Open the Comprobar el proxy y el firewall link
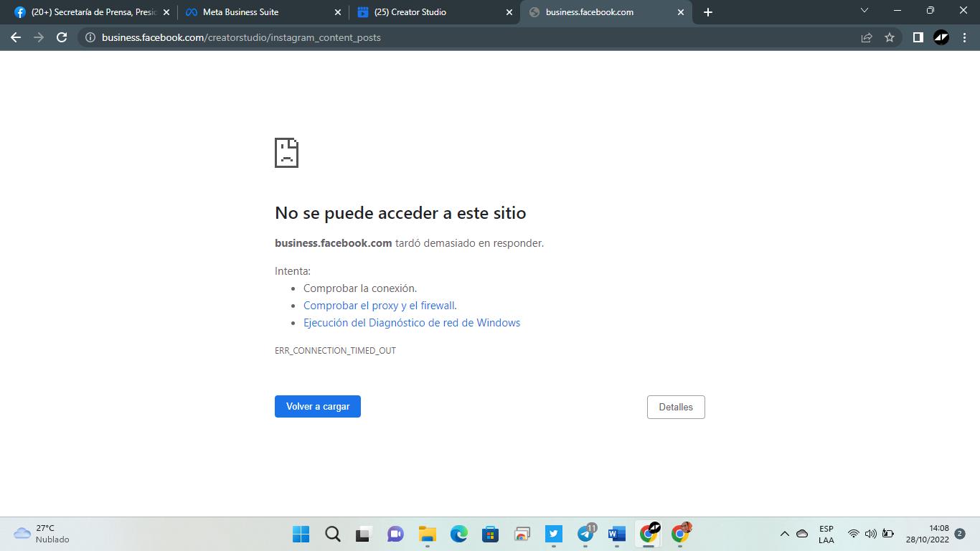Image resolution: width=980 pixels, height=551 pixels. [x=379, y=306]
